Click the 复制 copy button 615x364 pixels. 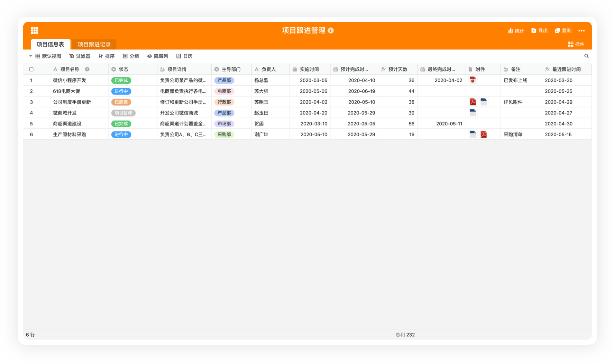563,31
